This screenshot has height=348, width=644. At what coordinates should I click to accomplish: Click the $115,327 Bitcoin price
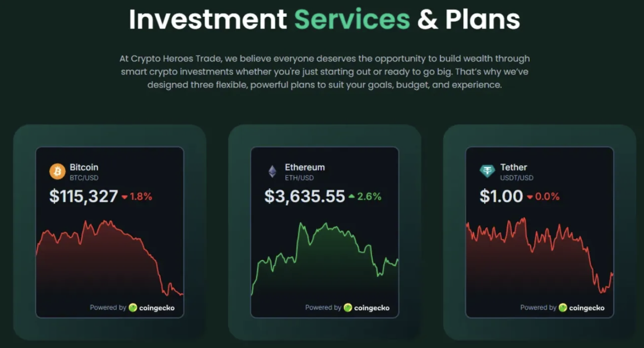pos(84,196)
